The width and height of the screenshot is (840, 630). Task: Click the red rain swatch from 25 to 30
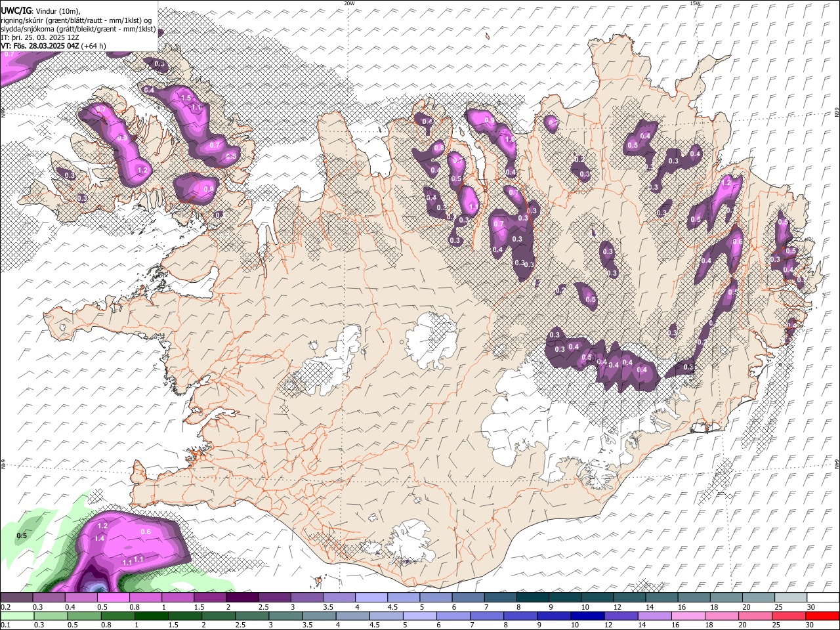789,616
